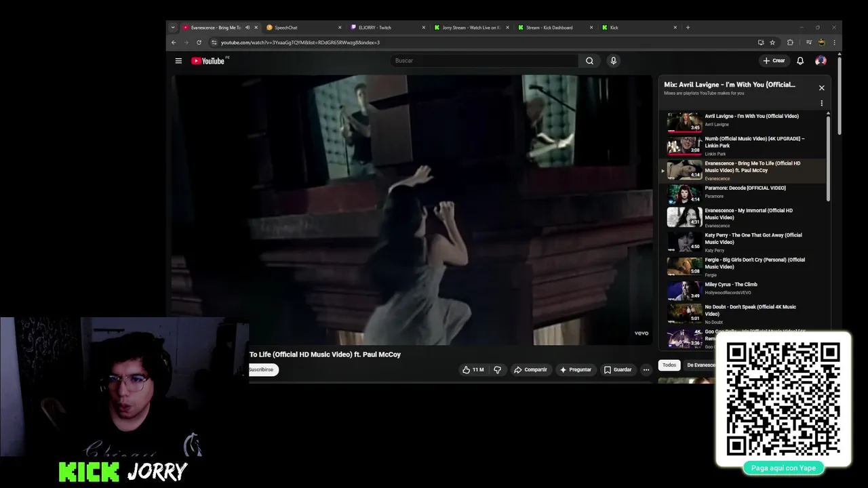The image size is (868, 488).
Task: Click the video player area
Action: [412, 210]
